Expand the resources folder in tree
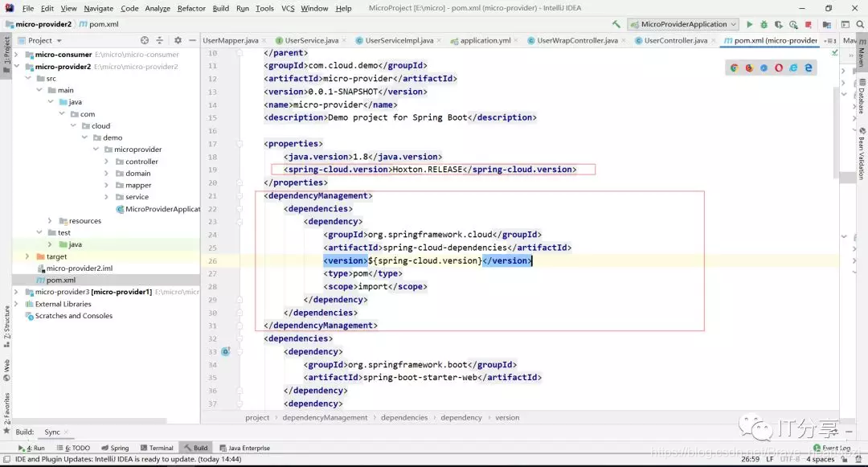Image resolution: width=868 pixels, height=467 pixels. click(50, 221)
